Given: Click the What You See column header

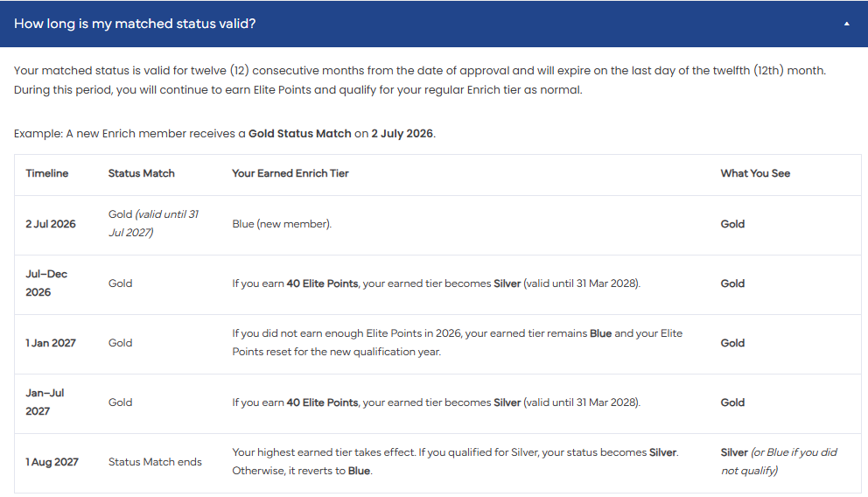Looking at the screenshot, I should tap(755, 173).
